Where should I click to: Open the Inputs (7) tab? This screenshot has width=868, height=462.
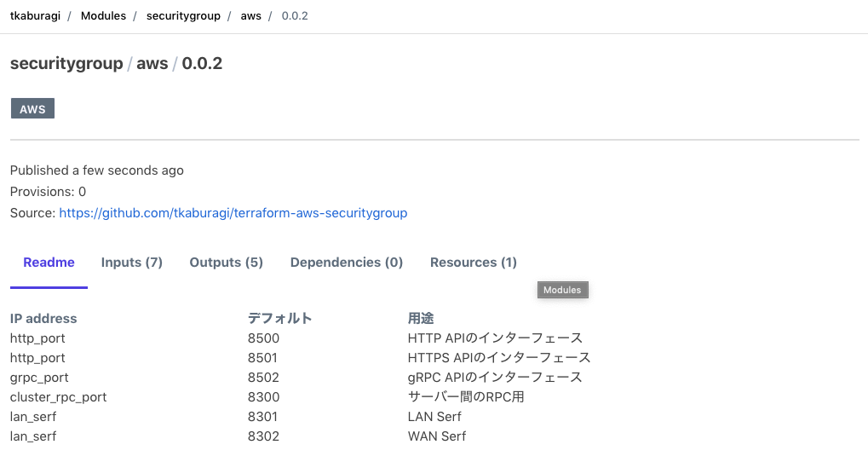point(132,263)
